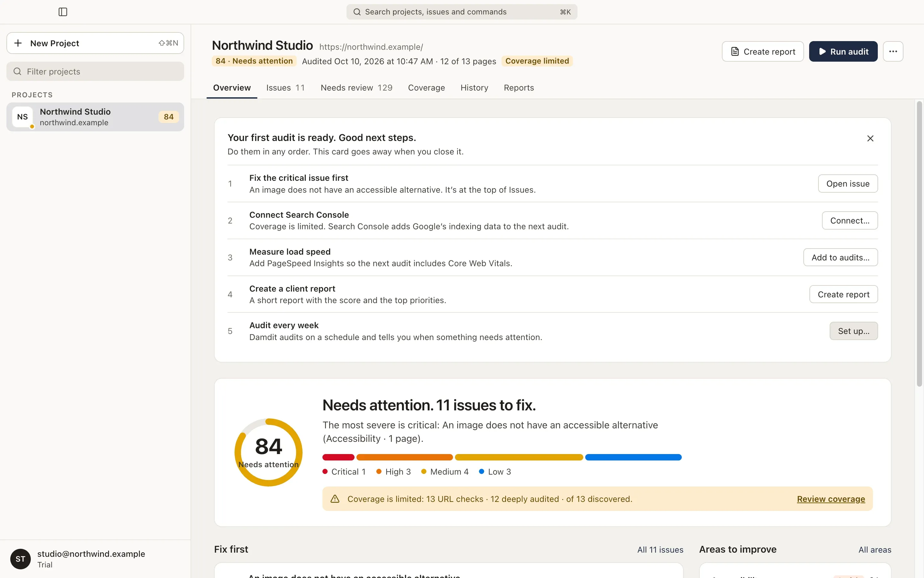Click the magnifier icon in Filter projects

click(17, 72)
